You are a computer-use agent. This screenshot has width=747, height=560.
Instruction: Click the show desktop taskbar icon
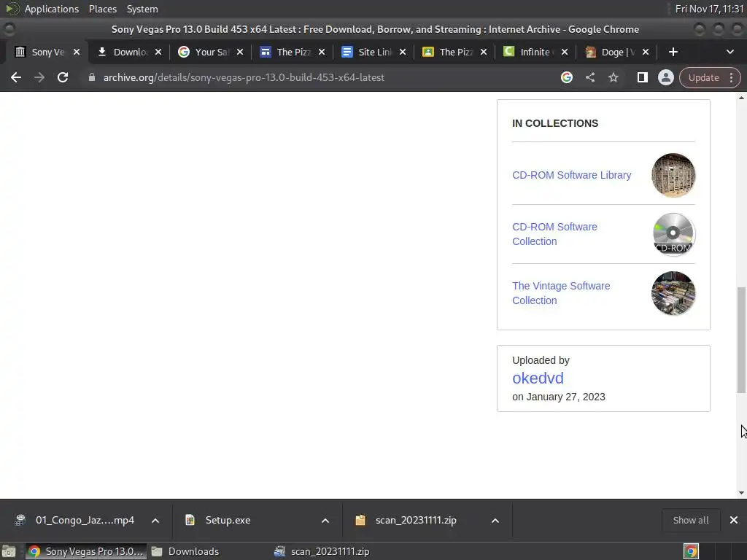[9, 551]
